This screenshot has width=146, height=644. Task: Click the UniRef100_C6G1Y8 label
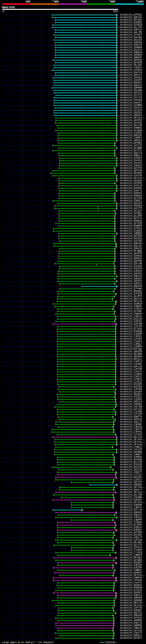pos(131,108)
